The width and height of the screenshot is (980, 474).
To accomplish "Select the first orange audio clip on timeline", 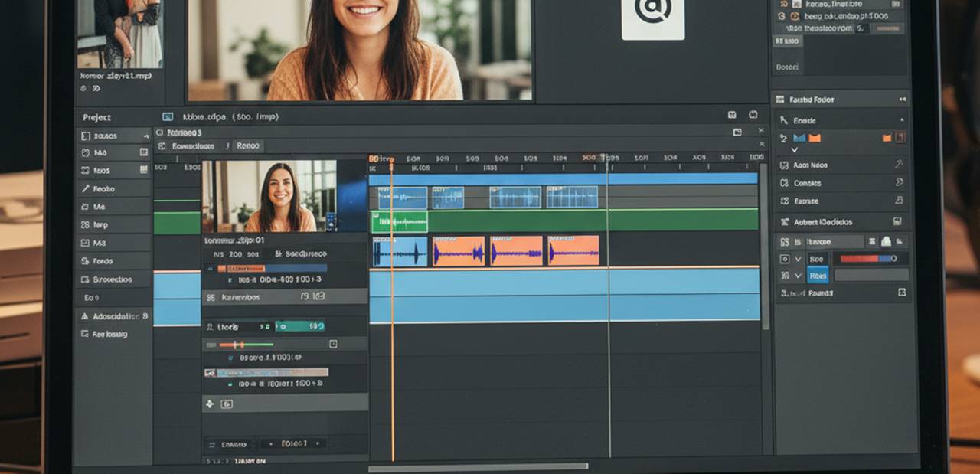I will [x=459, y=251].
